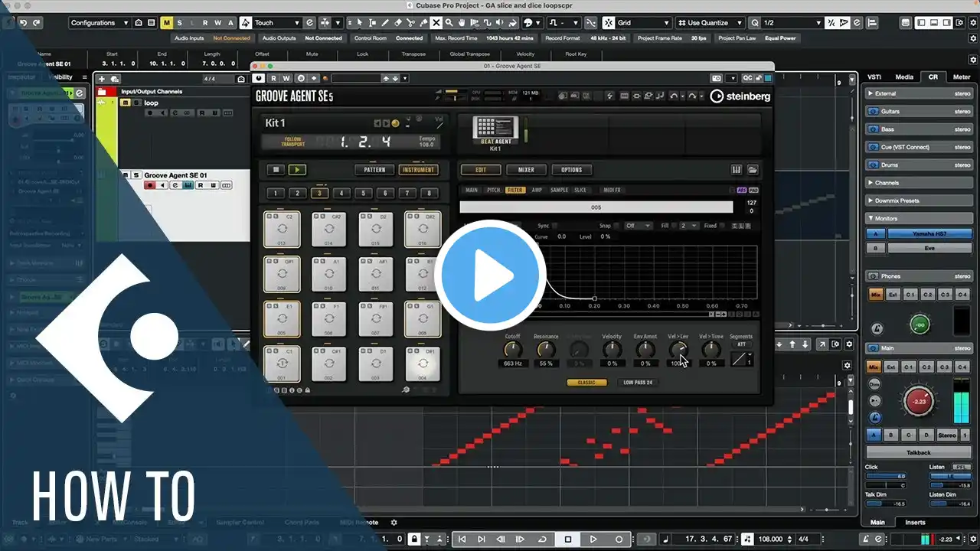
Task: Toggle Follow Transport in Groove Agent
Action: click(x=293, y=142)
